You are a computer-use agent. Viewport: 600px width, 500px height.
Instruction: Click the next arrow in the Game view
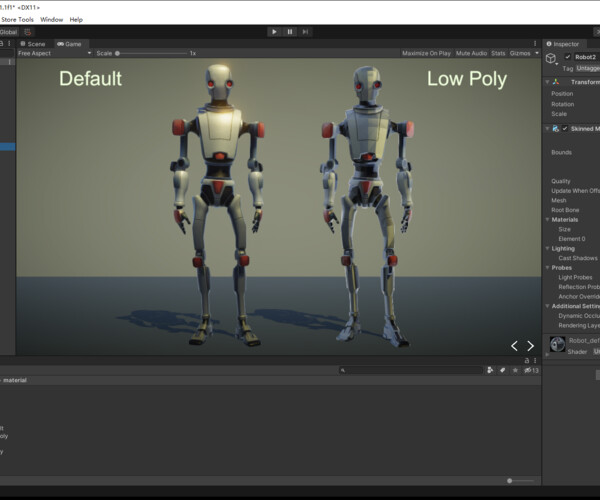pos(530,346)
